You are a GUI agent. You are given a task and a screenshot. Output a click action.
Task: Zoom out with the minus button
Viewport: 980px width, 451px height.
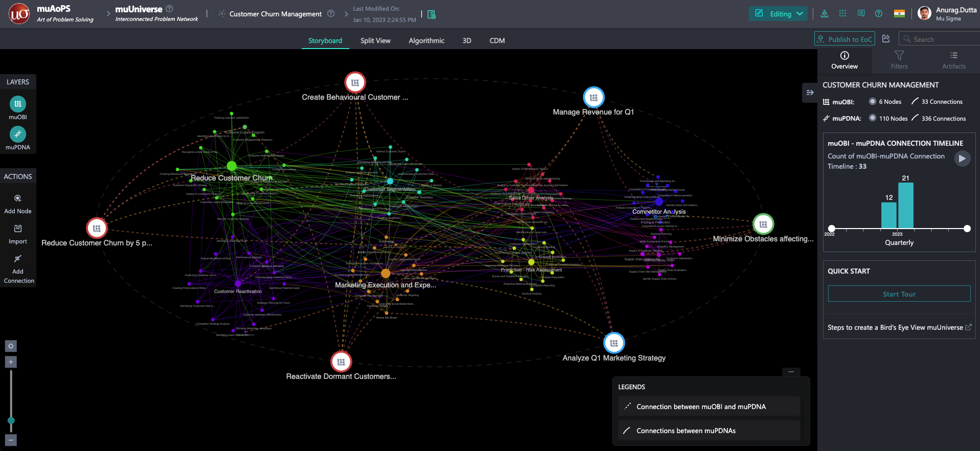pyautogui.click(x=11, y=440)
